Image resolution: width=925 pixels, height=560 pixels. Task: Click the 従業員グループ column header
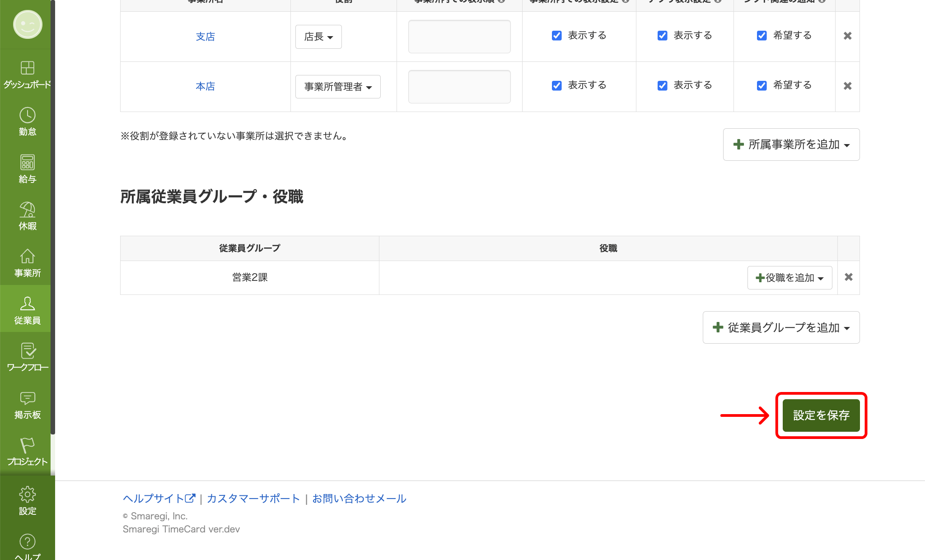click(x=250, y=248)
